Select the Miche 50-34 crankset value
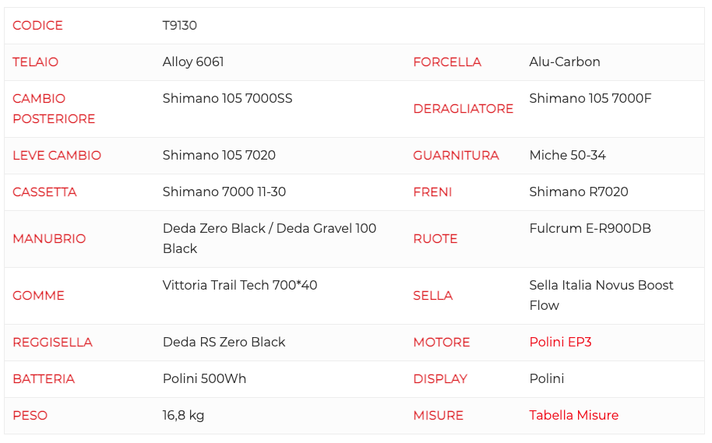The image size is (712, 443). (x=568, y=155)
